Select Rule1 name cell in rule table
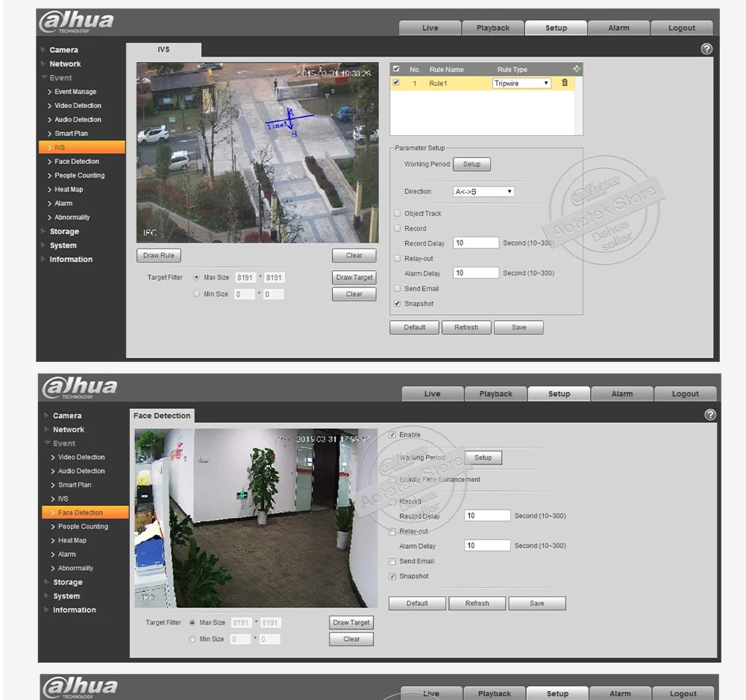The width and height of the screenshot is (746, 700). (438, 84)
